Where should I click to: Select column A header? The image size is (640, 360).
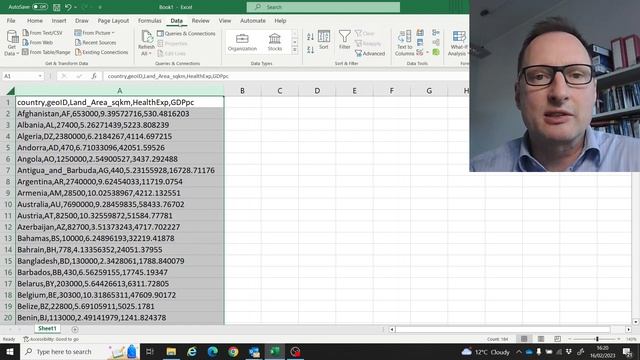click(x=120, y=91)
